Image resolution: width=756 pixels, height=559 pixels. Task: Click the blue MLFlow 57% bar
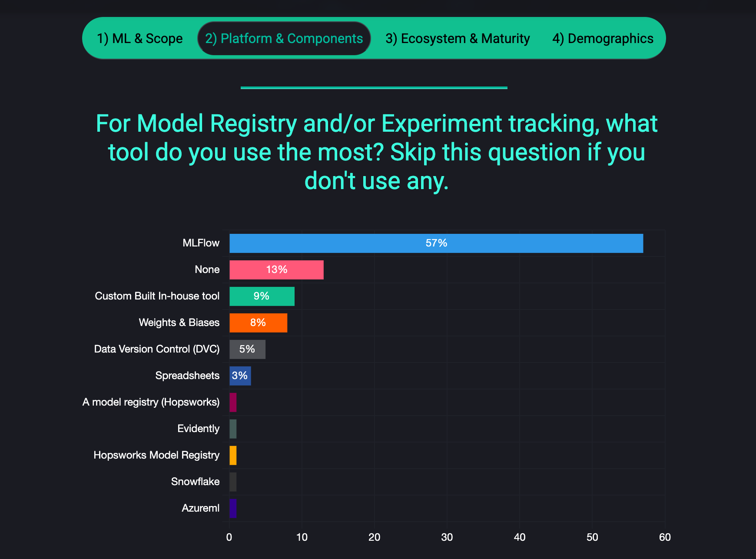[x=436, y=243]
